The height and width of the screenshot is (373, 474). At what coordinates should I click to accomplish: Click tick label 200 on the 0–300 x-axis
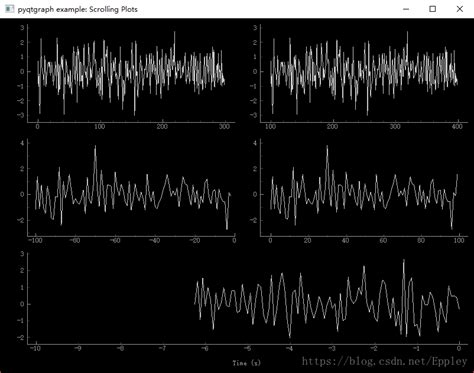pos(162,127)
